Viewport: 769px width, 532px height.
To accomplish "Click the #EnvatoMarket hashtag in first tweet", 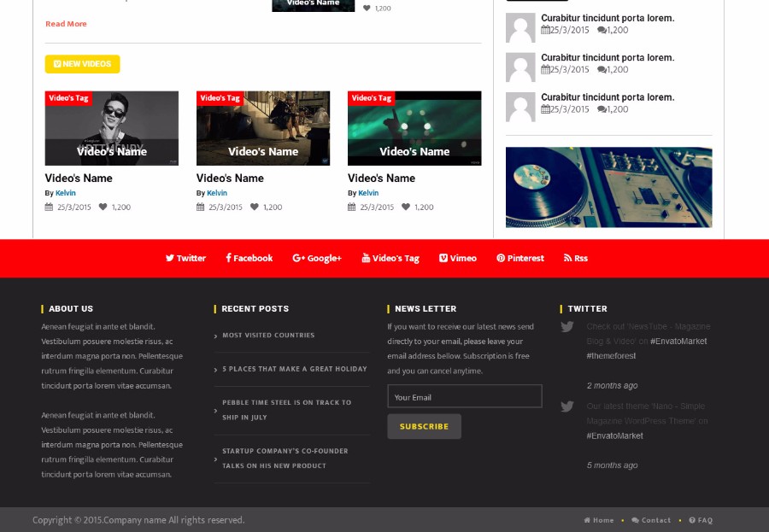I will pos(678,342).
